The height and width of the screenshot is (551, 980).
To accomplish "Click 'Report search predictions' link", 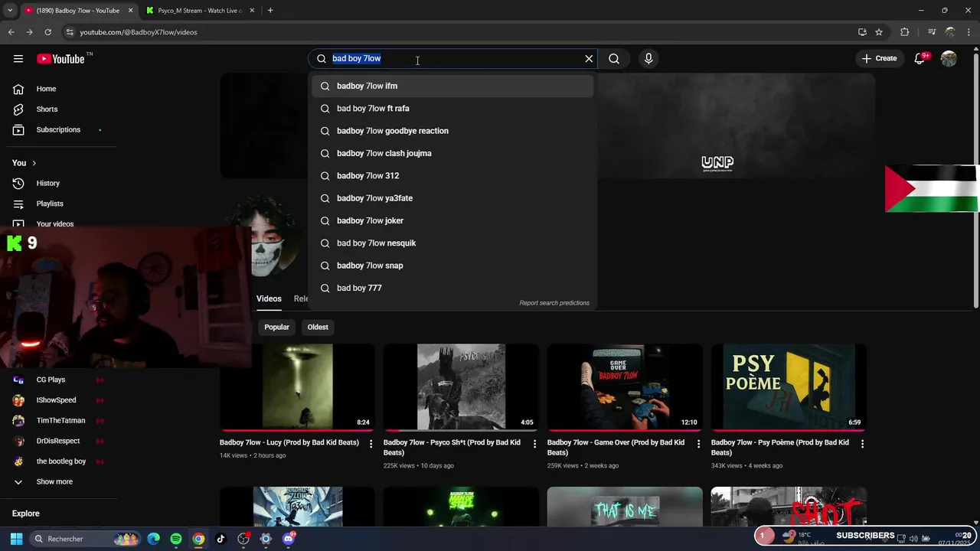I will coord(554,303).
